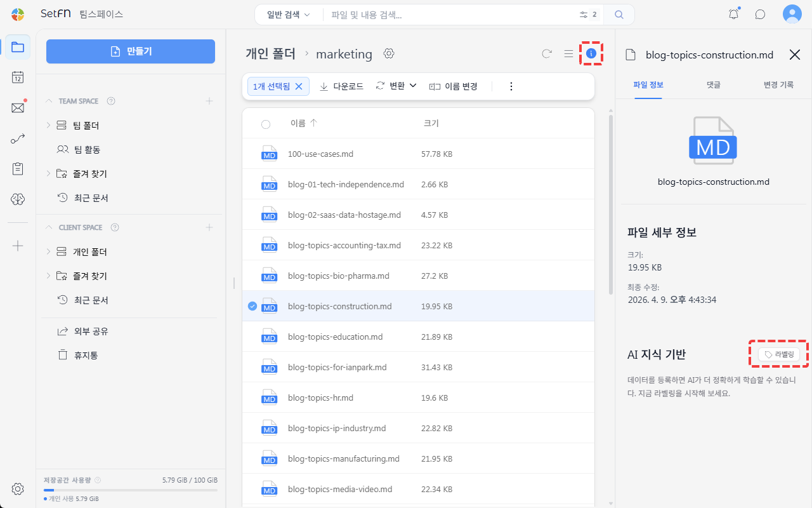Toggle select-all checkbox in header

click(266, 124)
